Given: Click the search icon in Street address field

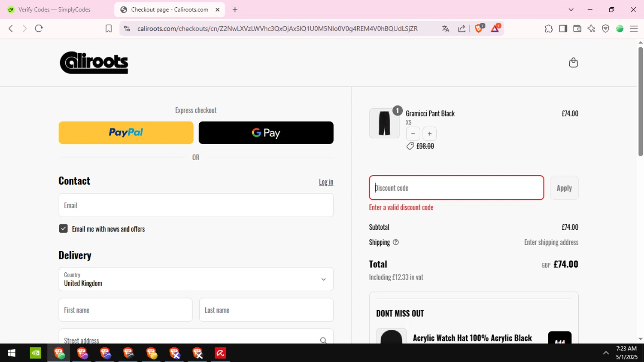Looking at the screenshot, I should (323, 341).
